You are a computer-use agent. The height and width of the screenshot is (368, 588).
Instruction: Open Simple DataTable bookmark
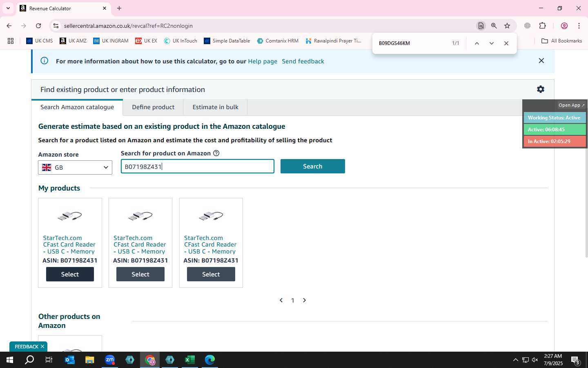point(227,41)
